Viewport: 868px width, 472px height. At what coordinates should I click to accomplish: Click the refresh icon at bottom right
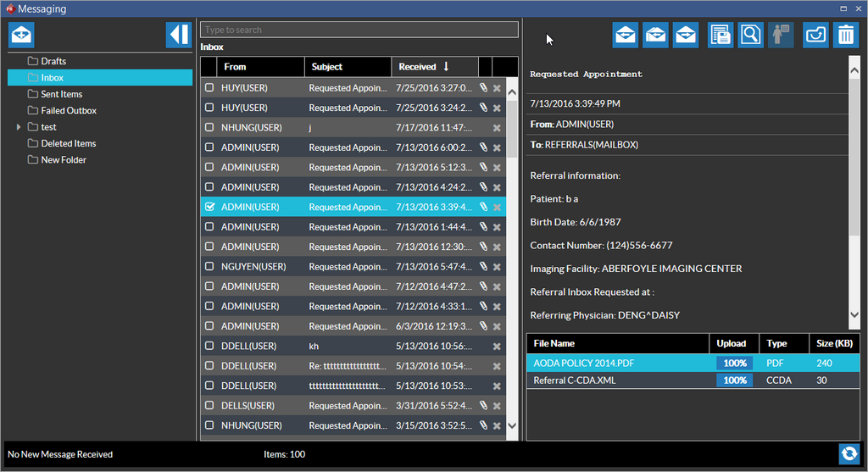coord(849,453)
